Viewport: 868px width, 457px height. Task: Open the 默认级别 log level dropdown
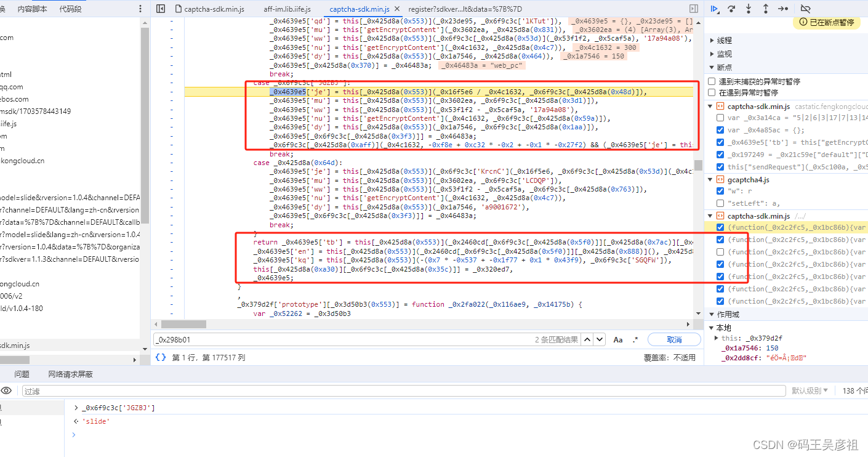coord(810,390)
